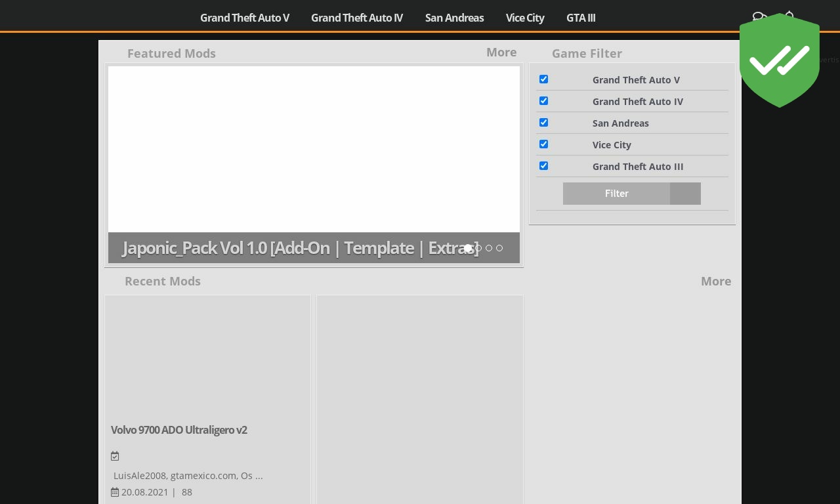840x504 pixels.
Task: Click the Grand Theft Auto IV filter label
Action: [638, 102]
